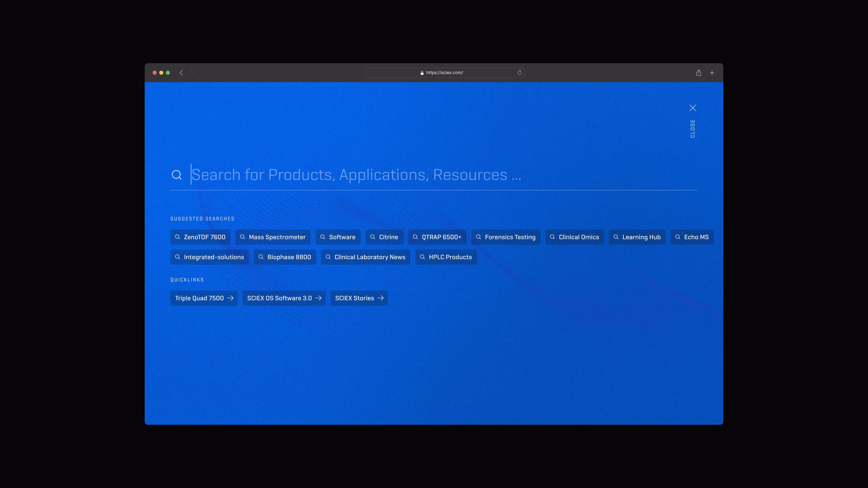The image size is (868, 488).
Task: Select QTRAP 6500+ suggested search
Action: [x=437, y=237]
